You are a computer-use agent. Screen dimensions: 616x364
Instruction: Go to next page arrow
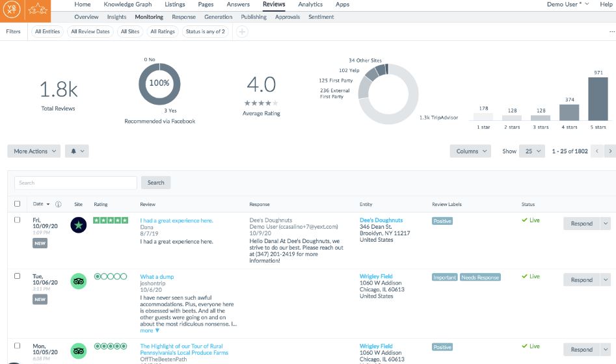pos(610,151)
